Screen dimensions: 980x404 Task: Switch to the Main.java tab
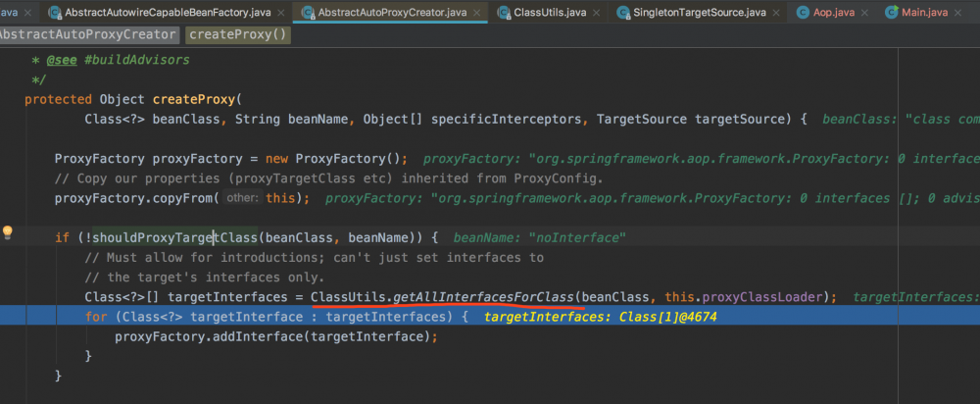point(924,13)
